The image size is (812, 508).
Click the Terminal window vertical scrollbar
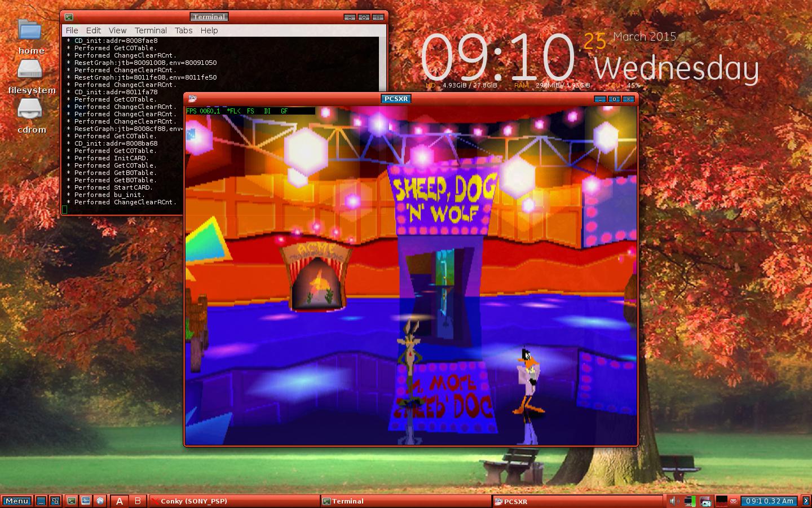(x=382, y=65)
